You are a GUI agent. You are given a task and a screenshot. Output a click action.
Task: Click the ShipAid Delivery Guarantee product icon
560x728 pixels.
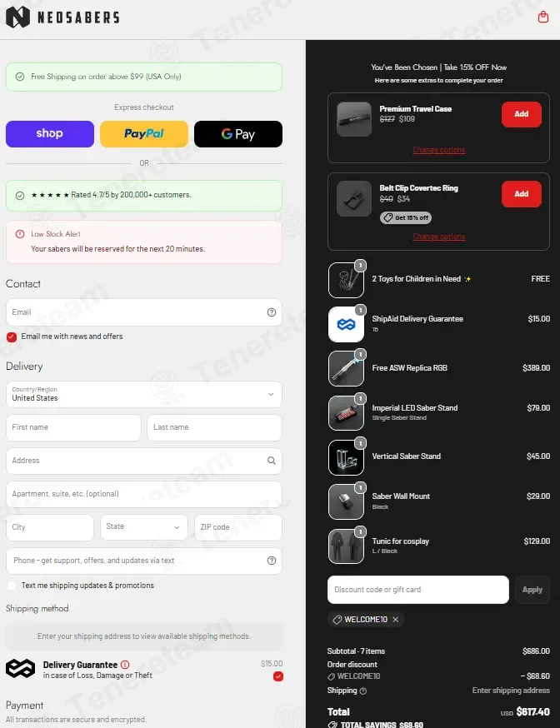[346, 325]
